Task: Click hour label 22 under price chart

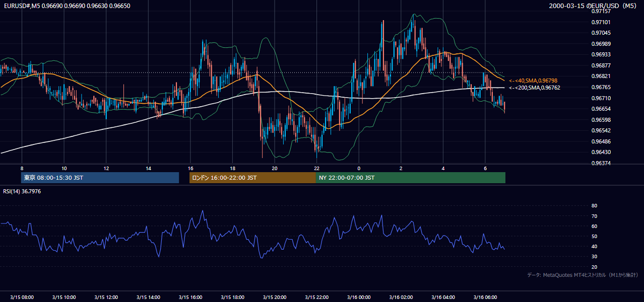Action: [x=316, y=168]
